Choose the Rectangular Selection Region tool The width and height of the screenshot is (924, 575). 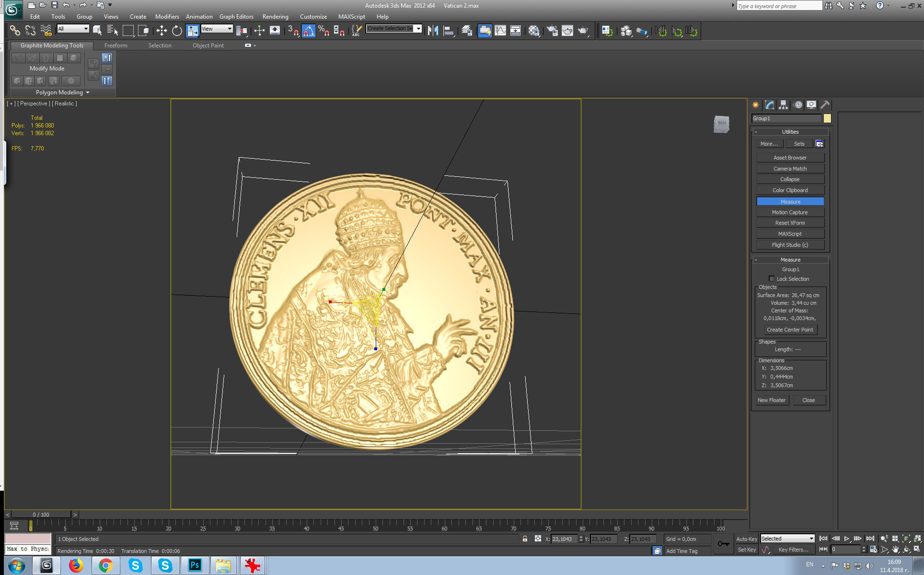[x=128, y=31]
